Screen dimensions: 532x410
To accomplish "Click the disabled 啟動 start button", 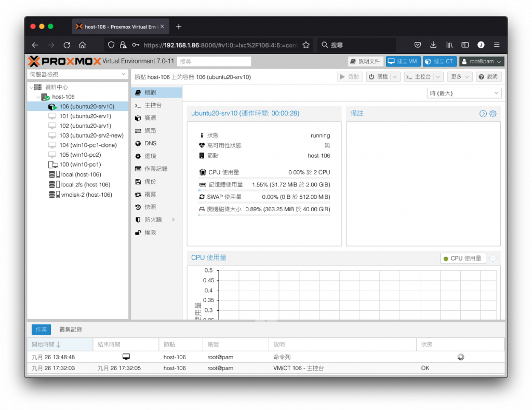I will [350, 77].
